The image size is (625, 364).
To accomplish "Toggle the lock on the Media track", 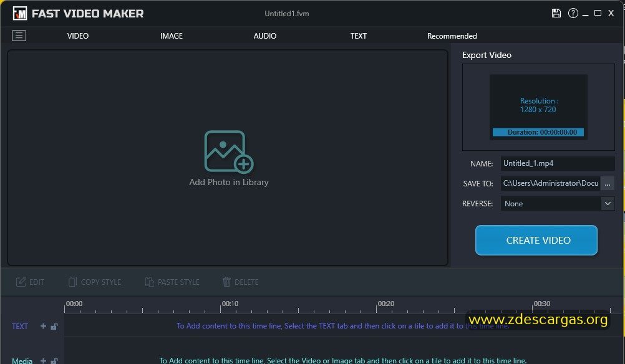I will tap(54, 361).
